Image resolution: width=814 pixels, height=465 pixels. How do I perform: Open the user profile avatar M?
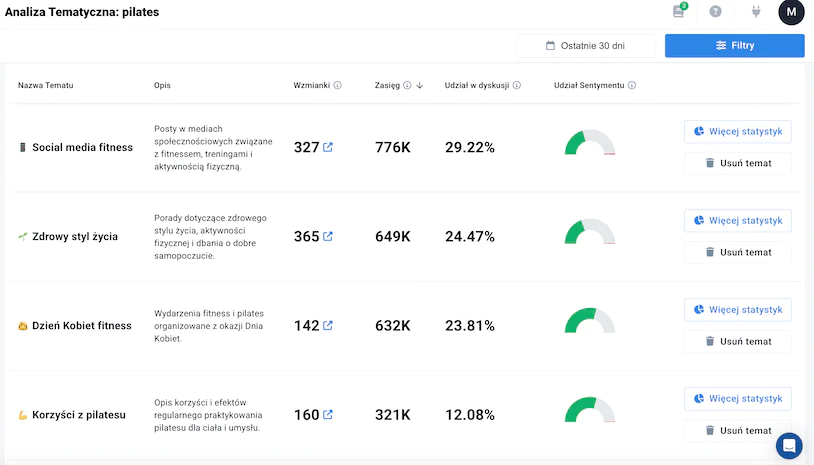pos(791,12)
